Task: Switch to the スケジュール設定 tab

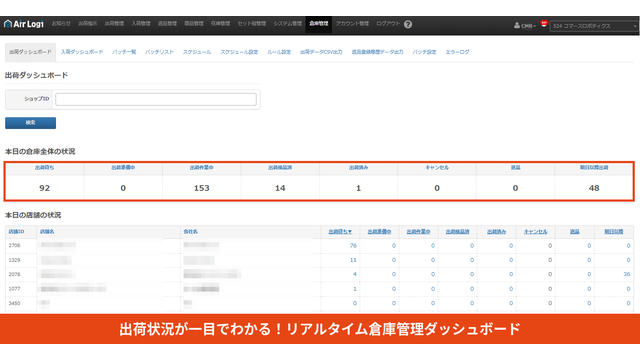Action: click(239, 52)
